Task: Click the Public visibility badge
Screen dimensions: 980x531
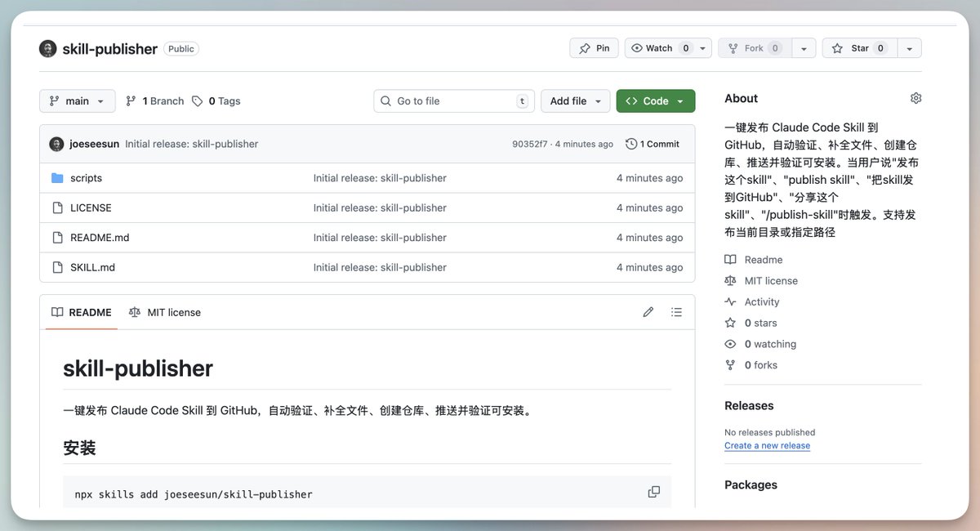Action: pos(181,49)
